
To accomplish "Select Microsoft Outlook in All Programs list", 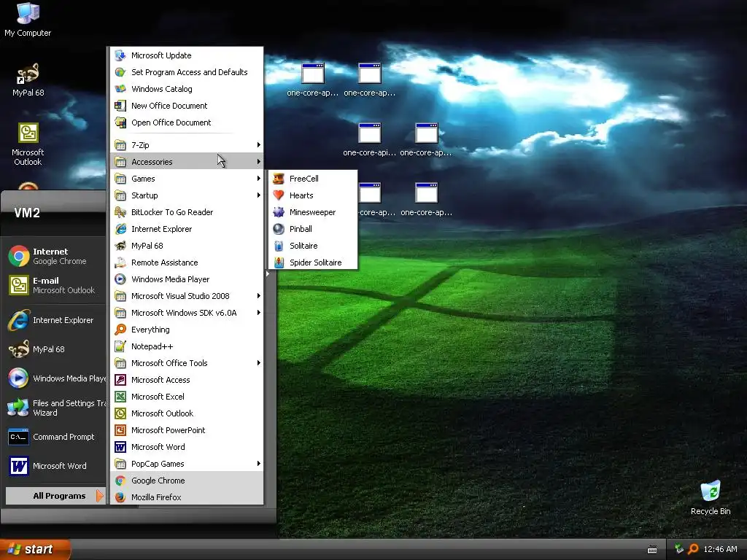I will [x=187, y=413].
